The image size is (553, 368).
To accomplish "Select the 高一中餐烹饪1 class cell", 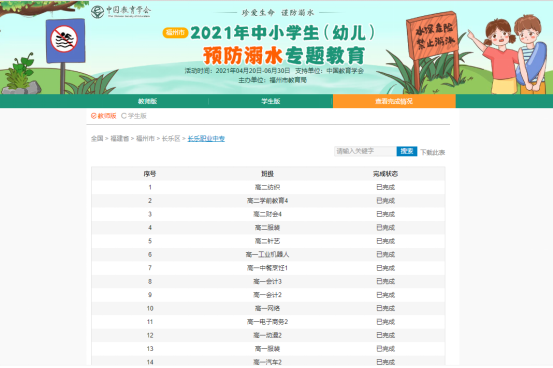I will click(x=267, y=268).
